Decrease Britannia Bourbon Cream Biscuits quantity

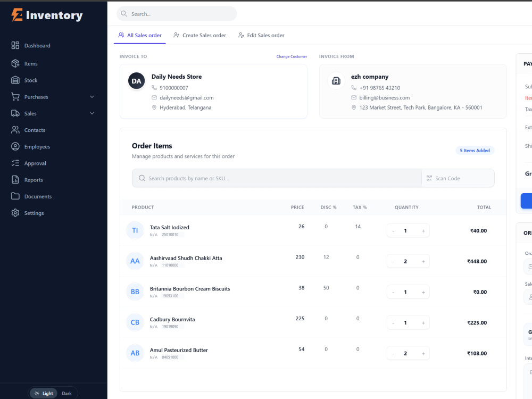coord(393,292)
